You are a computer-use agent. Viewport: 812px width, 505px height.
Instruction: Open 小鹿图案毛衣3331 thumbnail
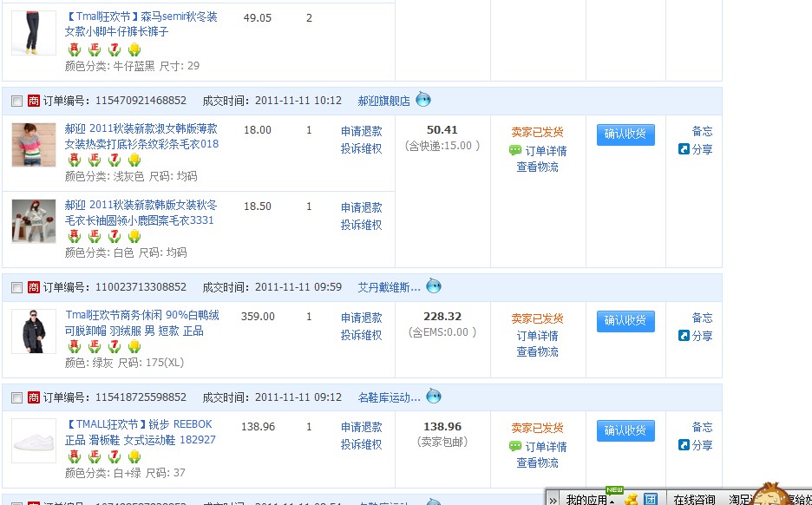pos(34,221)
